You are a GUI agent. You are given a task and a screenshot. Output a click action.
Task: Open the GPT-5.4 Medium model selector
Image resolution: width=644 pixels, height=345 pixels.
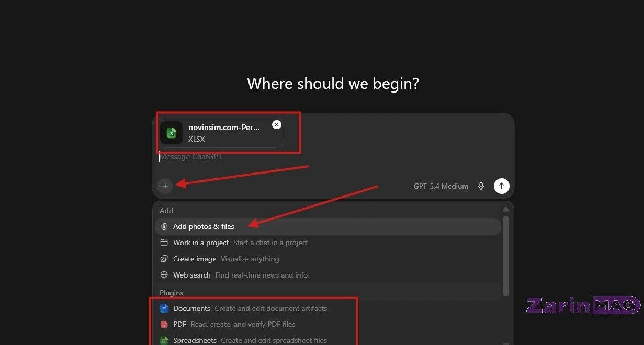click(440, 186)
